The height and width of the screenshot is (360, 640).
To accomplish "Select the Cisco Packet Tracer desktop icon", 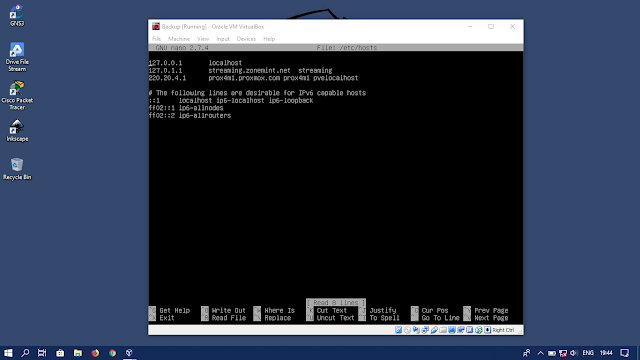I will click(17, 96).
